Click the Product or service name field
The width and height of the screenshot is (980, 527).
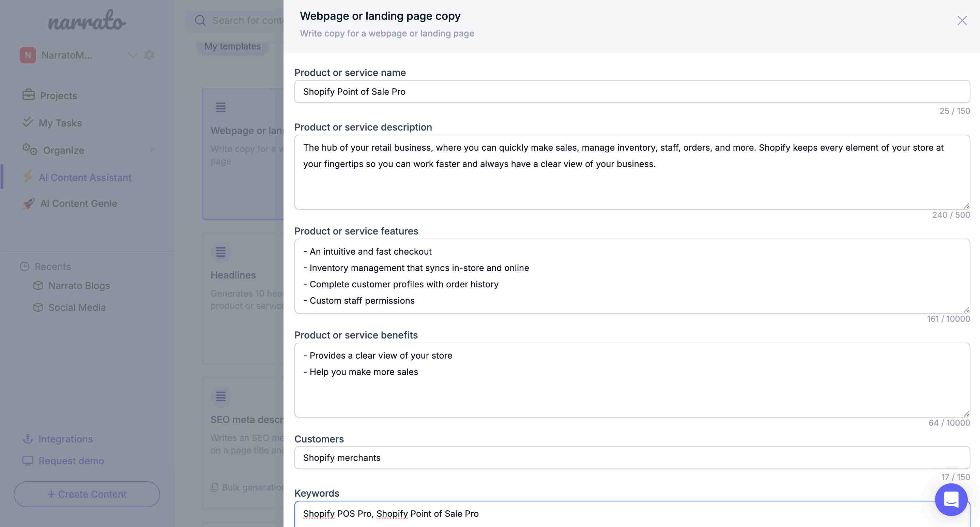632,91
